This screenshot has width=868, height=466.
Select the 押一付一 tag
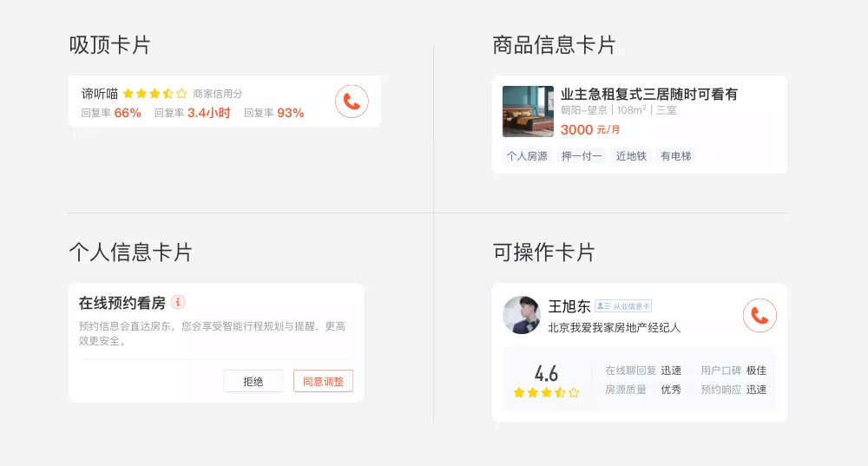point(582,156)
